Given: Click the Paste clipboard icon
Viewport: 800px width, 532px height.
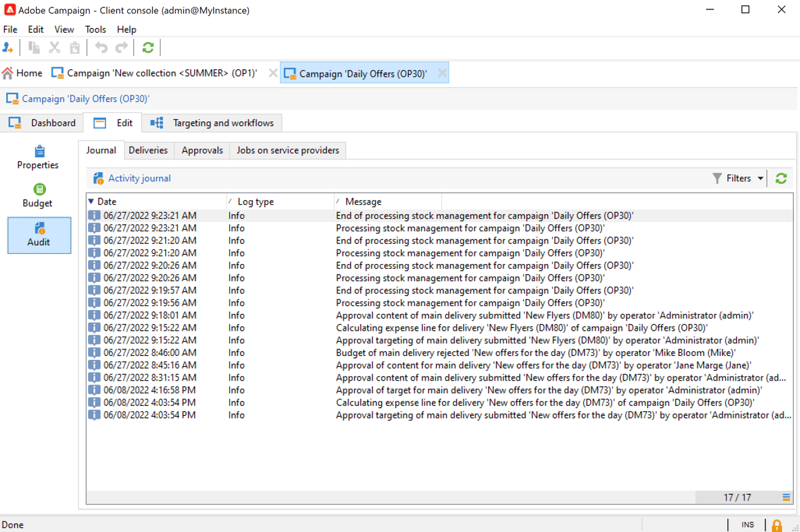Looking at the screenshot, I should tap(74, 47).
